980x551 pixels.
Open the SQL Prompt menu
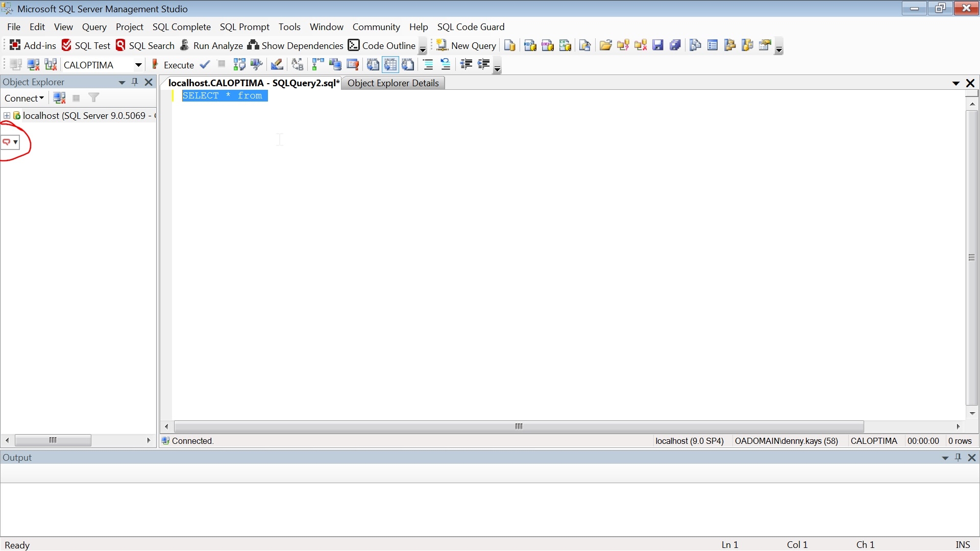click(244, 26)
